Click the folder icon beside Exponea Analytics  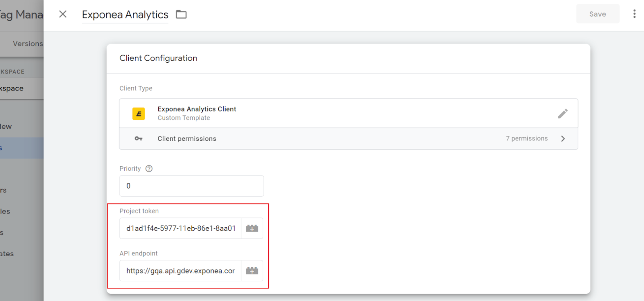click(x=181, y=14)
